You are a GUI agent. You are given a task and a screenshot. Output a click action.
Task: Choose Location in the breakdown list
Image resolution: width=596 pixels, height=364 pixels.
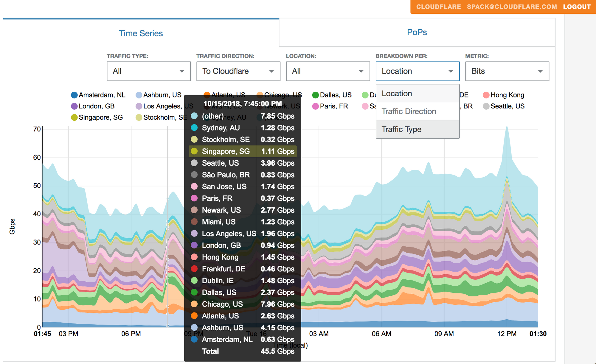point(417,94)
